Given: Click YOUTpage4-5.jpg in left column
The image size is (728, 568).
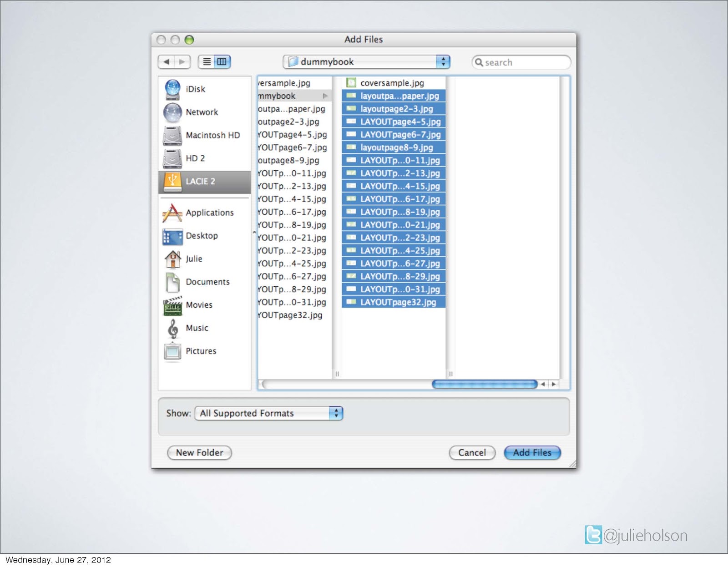Looking at the screenshot, I should click(x=295, y=135).
